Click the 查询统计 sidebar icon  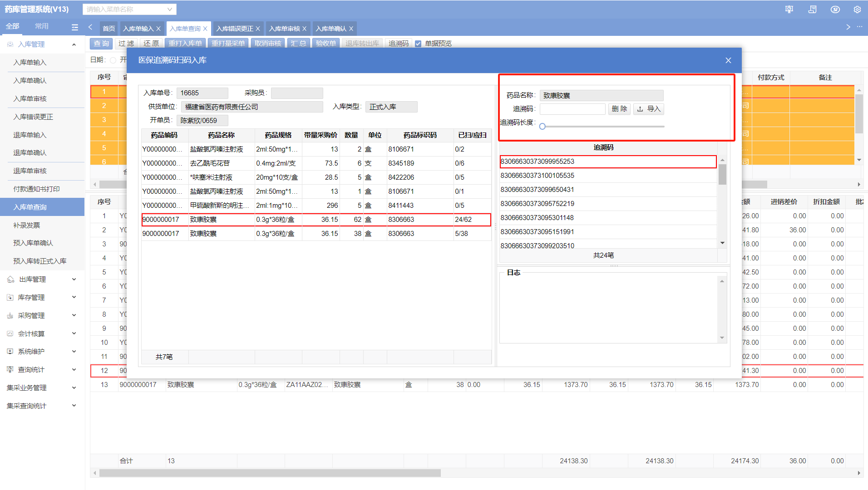pyautogui.click(x=10, y=370)
